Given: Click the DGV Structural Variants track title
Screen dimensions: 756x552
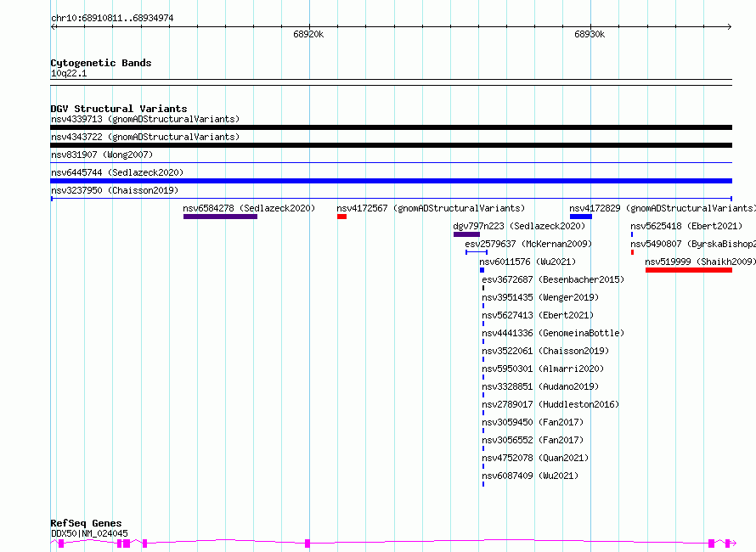Looking at the screenshot, I should coord(119,109).
